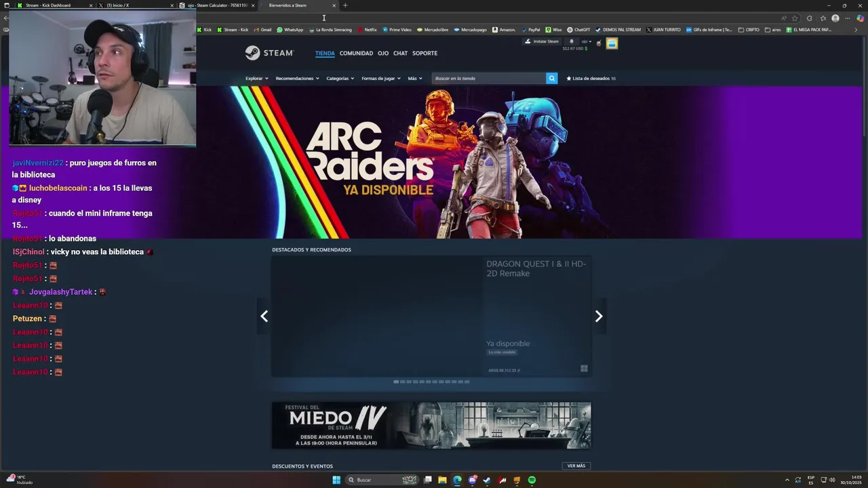Select the TIENDA tab in Steam
The image size is (868, 488).
click(x=325, y=53)
